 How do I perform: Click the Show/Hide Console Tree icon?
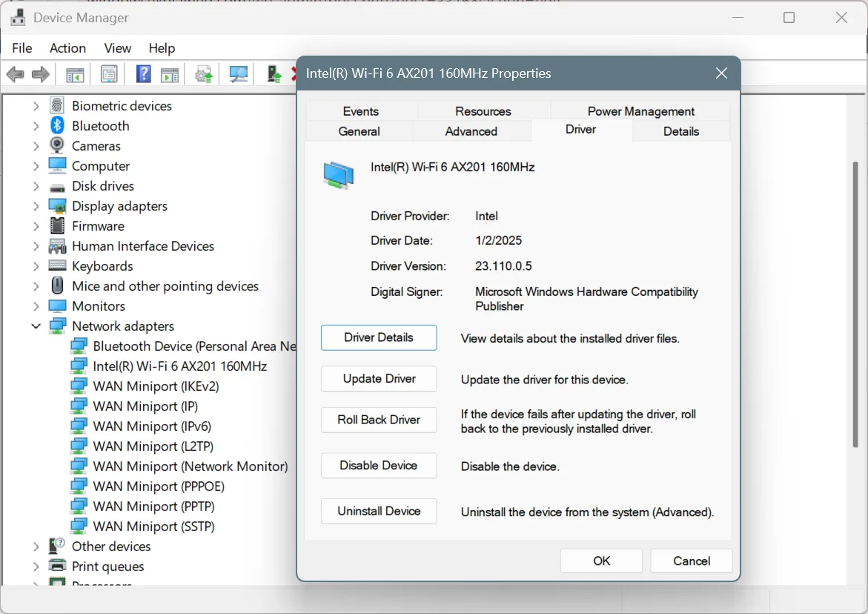pyautogui.click(x=75, y=74)
